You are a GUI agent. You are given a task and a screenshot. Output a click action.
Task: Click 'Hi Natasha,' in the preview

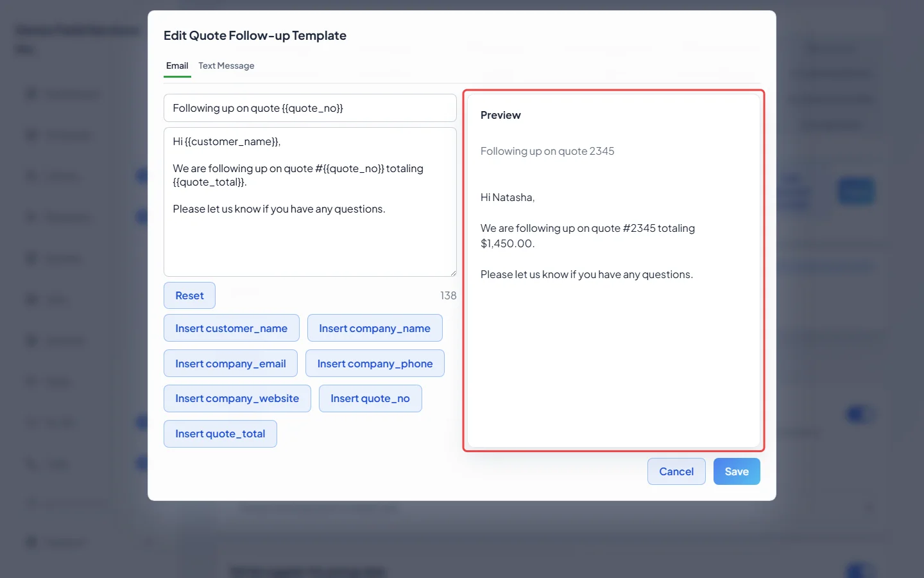[x=508, y=197]
